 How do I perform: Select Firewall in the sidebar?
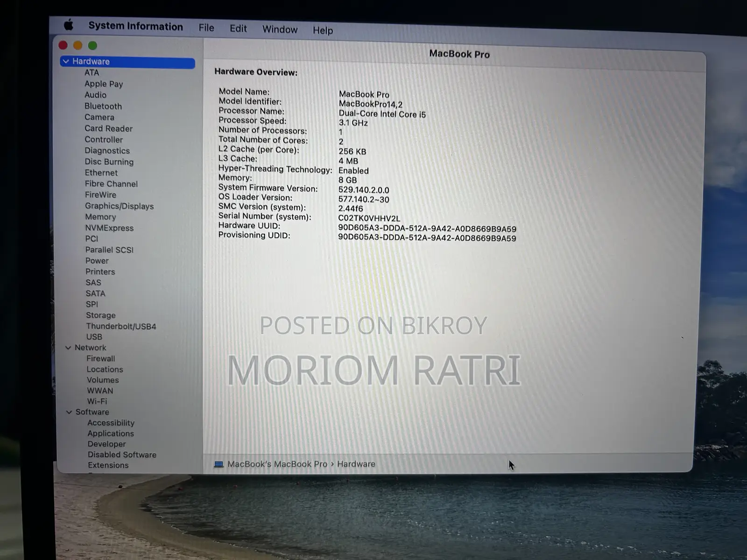pyautogui.click(x=101, y=358)
